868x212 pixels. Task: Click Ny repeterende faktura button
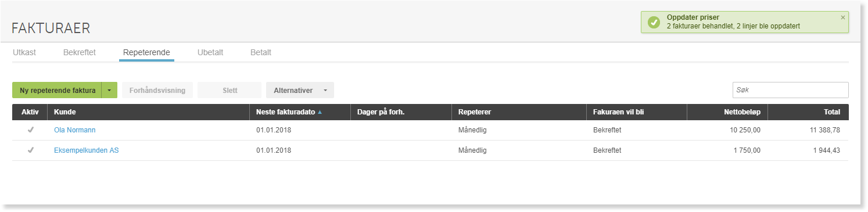click(57, 90)
